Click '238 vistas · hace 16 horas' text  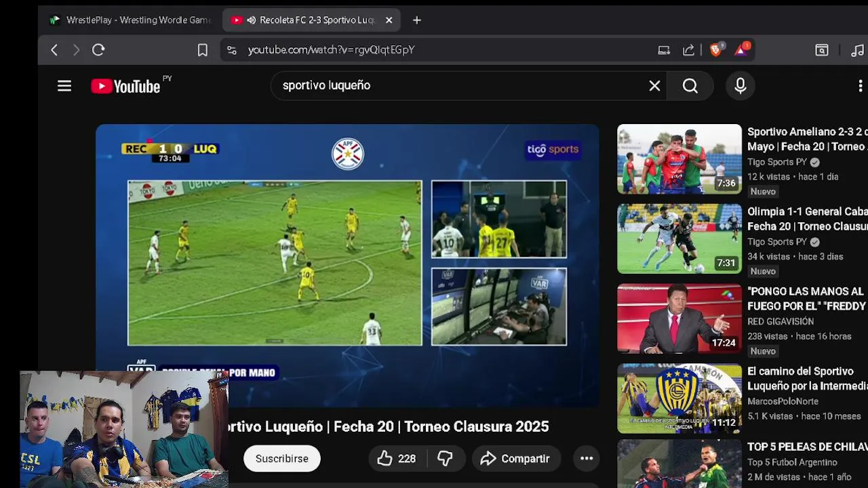click(799, 337)
